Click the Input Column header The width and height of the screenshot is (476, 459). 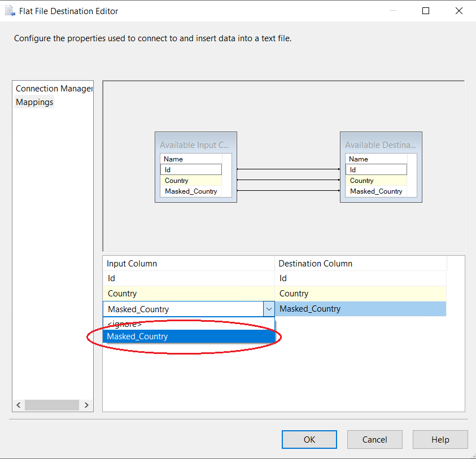point(189,264)
